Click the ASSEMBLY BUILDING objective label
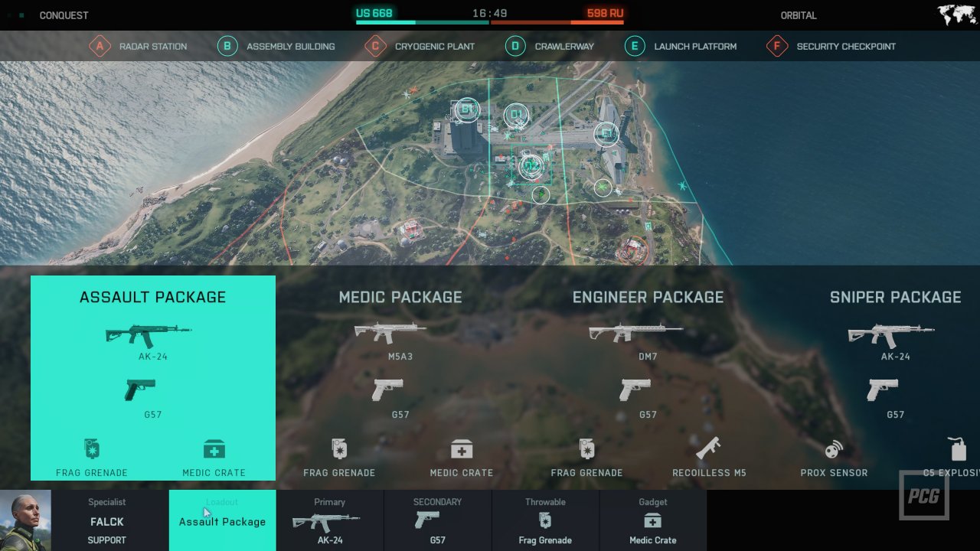Image resolution: width=980 pixels, height=551 pixels. pos(290,47)
